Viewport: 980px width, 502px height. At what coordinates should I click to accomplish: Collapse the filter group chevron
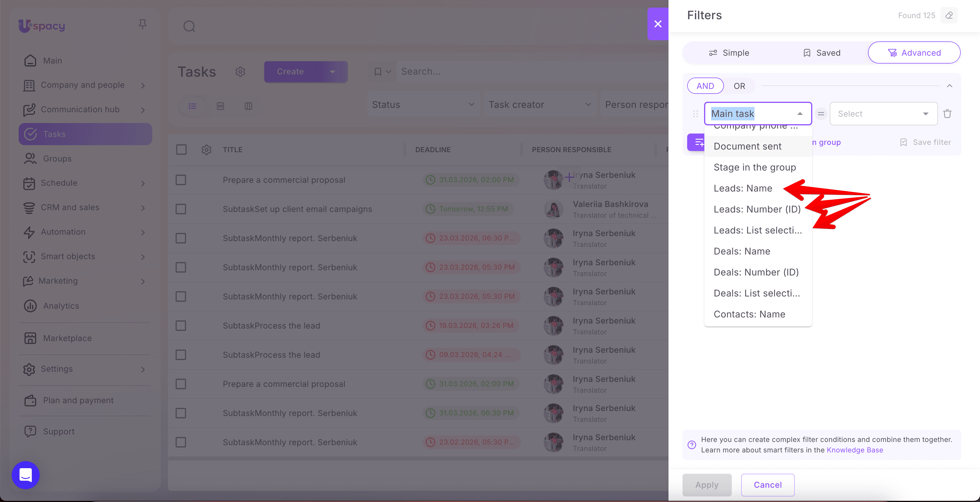pos(950,86)
